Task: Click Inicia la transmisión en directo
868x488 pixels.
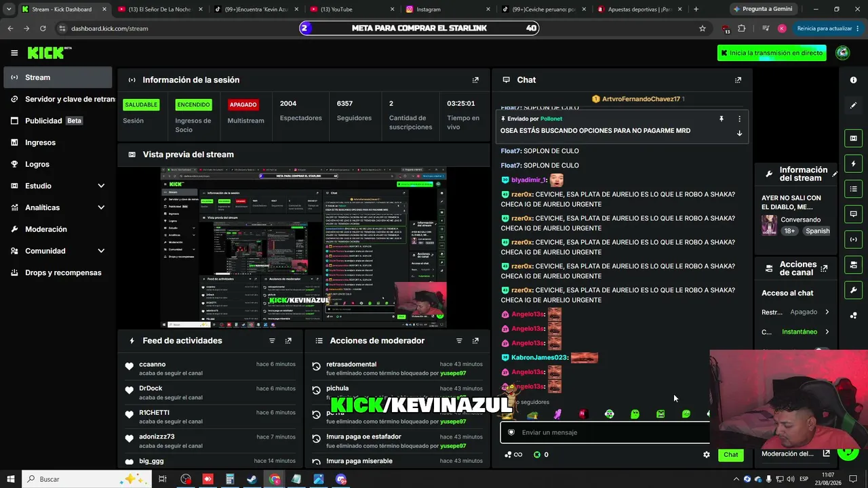Action: pyautogui.click(x=772, y=53)
